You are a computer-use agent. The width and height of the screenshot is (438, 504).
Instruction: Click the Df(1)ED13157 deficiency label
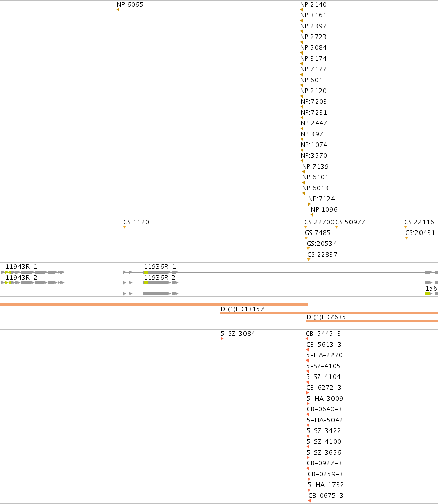[x=242, y=309]
